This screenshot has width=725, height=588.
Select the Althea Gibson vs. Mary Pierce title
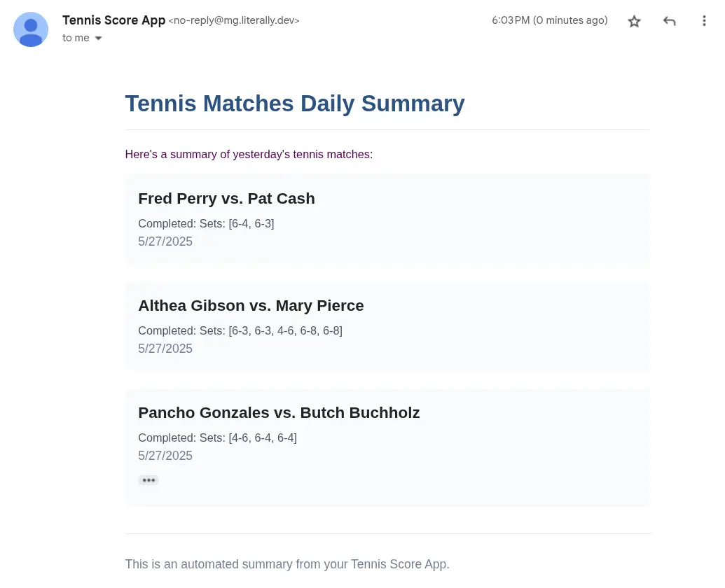tap(251, 306)
